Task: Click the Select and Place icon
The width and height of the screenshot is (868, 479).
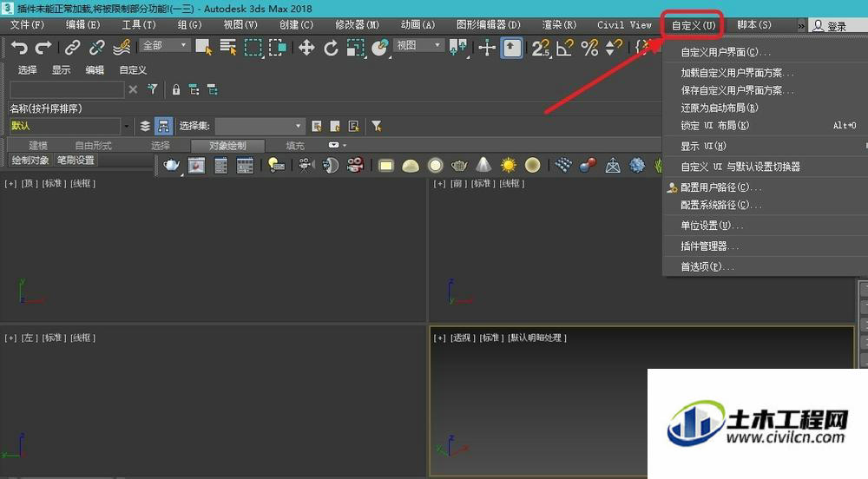Action: pos(380,48)
